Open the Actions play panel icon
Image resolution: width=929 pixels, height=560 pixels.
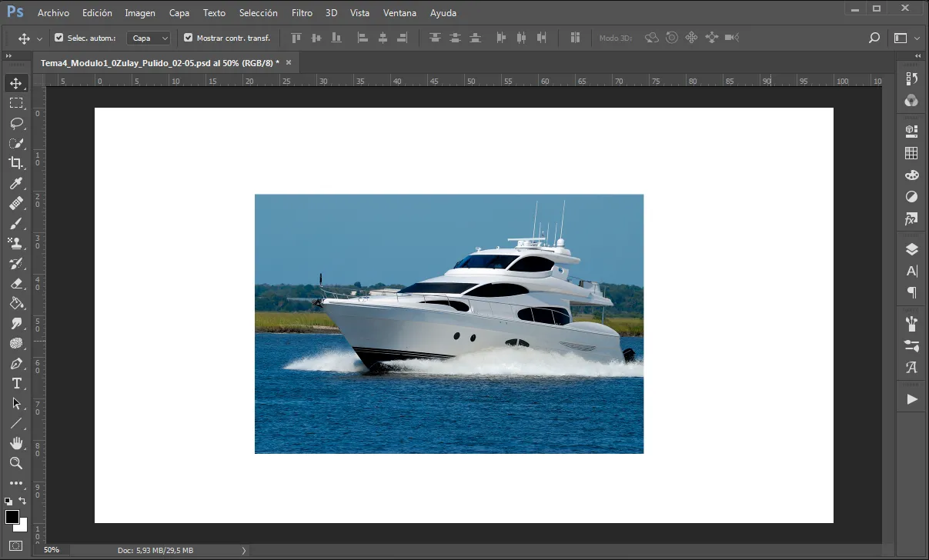(x=912, y=399)
